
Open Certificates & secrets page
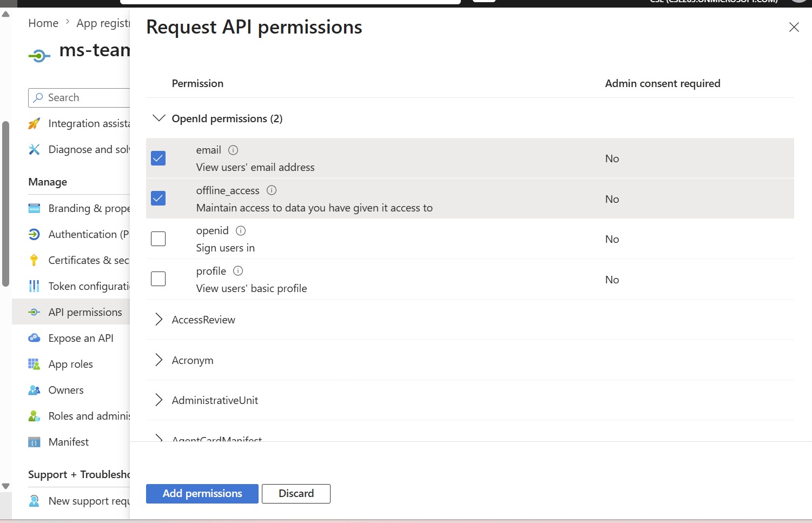[x=89, y=260]
